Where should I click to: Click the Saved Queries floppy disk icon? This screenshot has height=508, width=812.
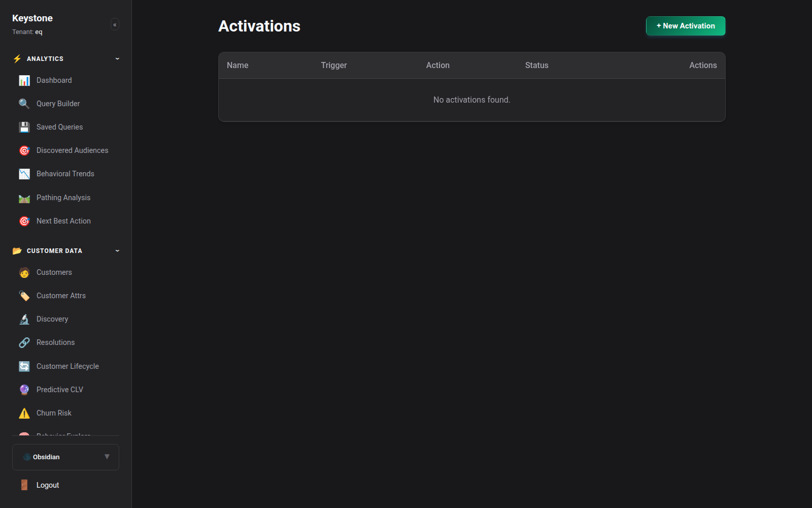pos(24,127)
